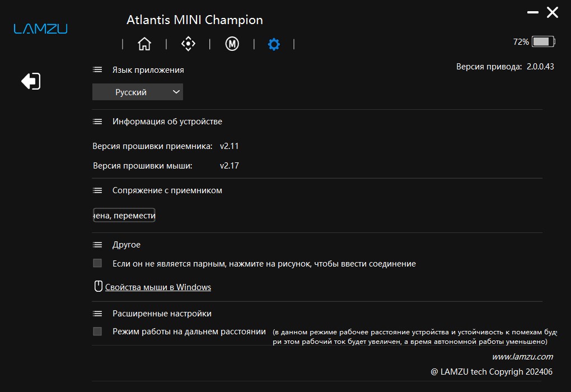Toggle checkbox 'Если он не является парным'
Screen dimensions: 571x392
[x=97, y=263]
